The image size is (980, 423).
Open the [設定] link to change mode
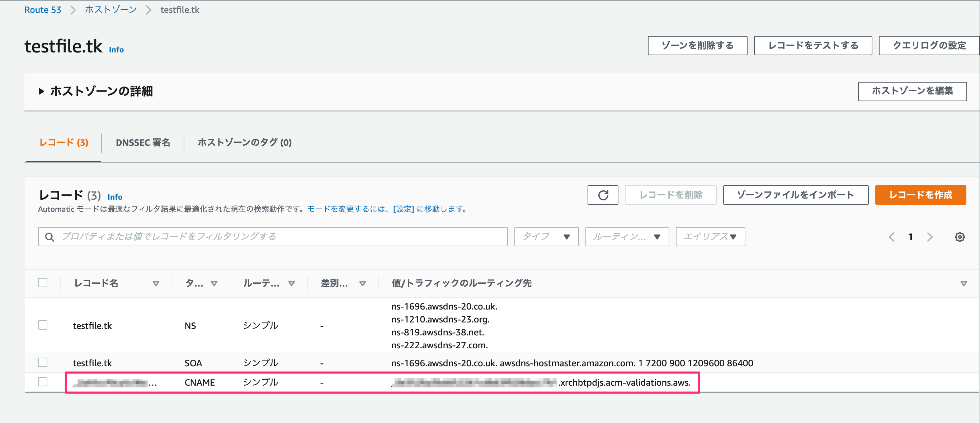point(402,209)
